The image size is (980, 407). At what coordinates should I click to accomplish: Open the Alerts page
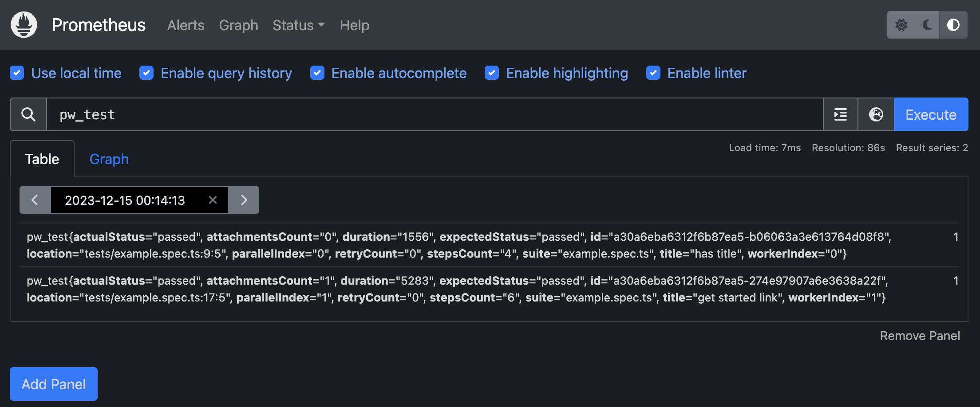[x=186, y=25]
